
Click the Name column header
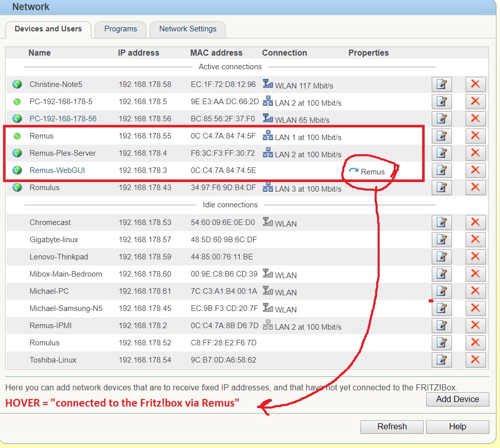point(39,53)
